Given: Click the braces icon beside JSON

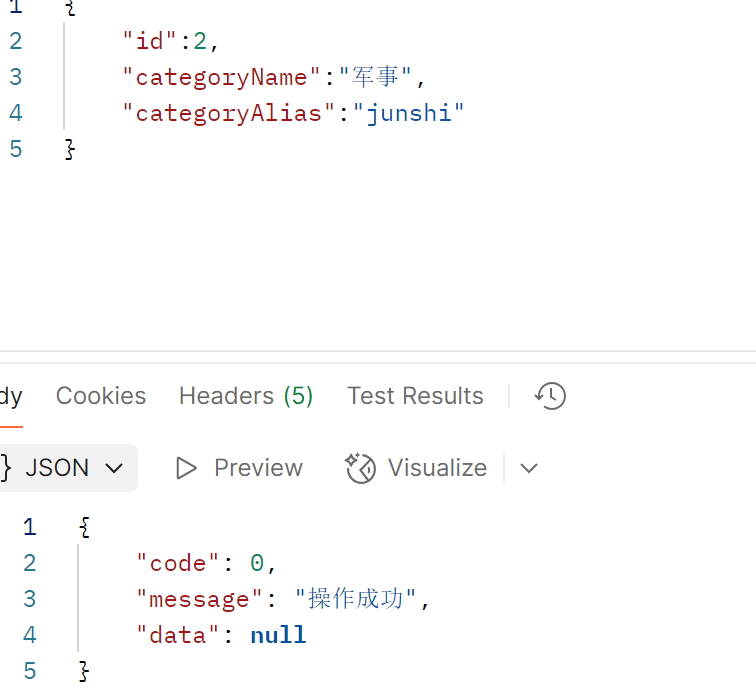Looking at the screenshot, I should tap(5, 468).
